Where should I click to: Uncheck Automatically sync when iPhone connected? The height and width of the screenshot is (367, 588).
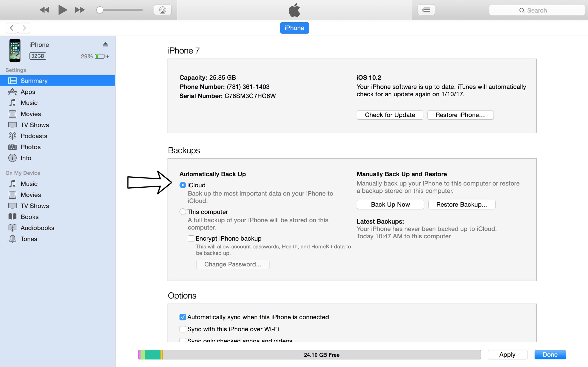coord(183,317)
